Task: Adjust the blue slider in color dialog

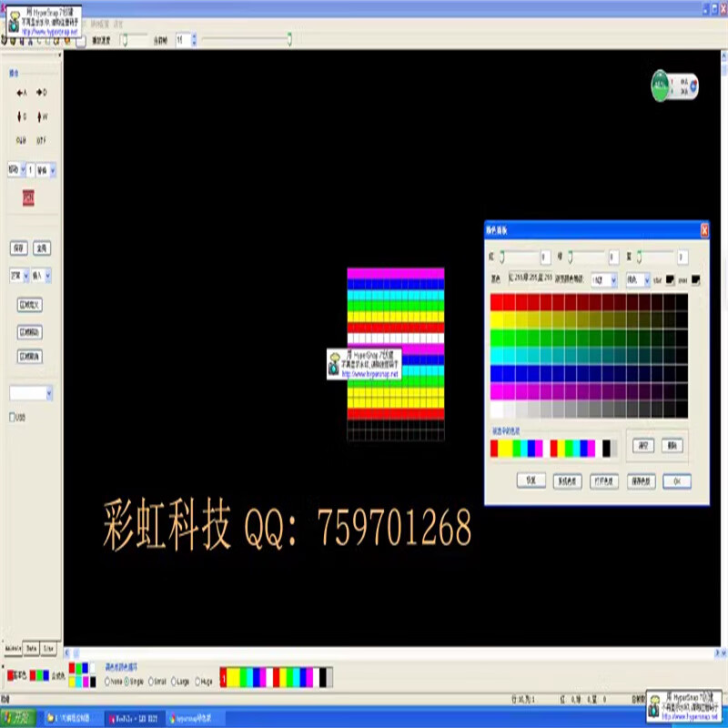Action: point(640,257)
